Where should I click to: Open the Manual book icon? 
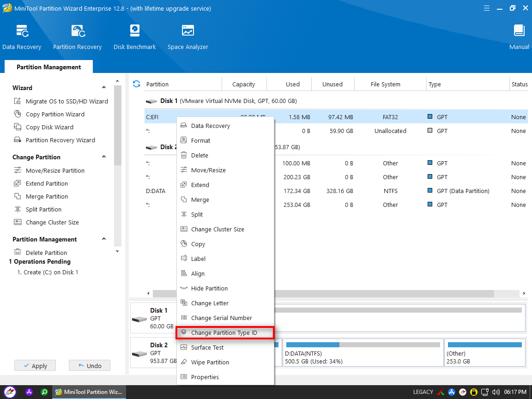click(519, 37)
